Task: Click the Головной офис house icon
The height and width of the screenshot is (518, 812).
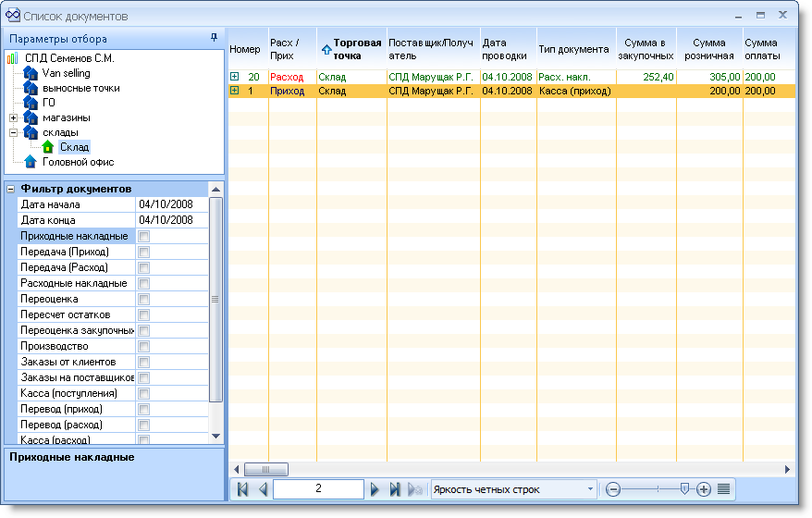Action: [31, 162]
